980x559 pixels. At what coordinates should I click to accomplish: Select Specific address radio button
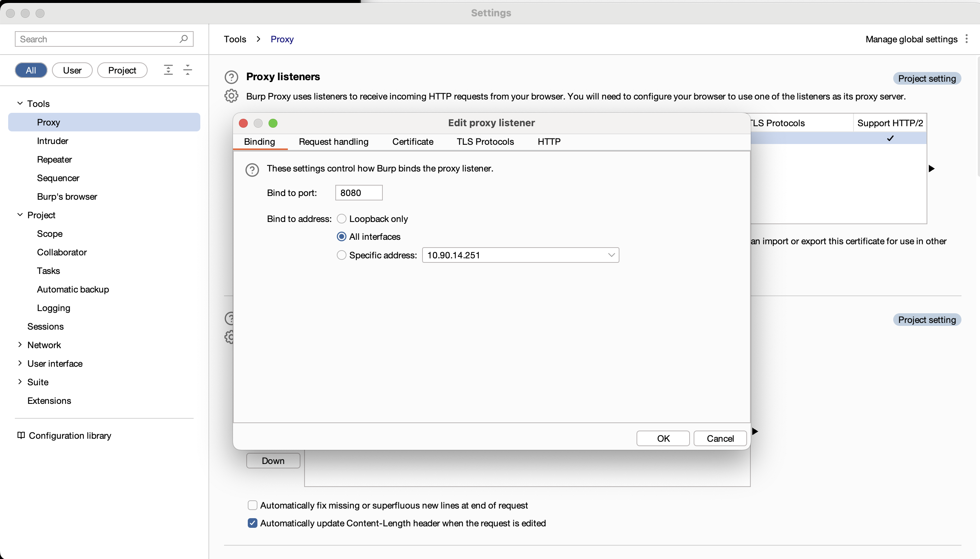pos(341,255)
